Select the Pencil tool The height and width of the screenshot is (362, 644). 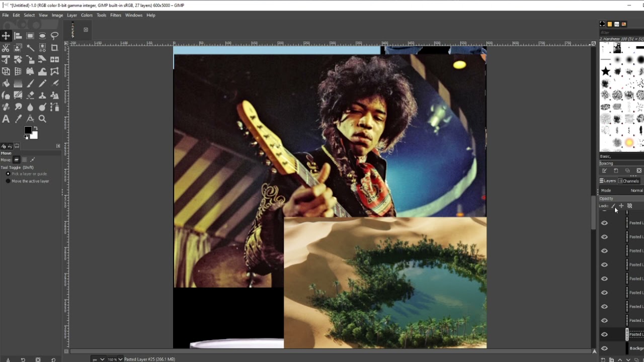pos(42,83)
